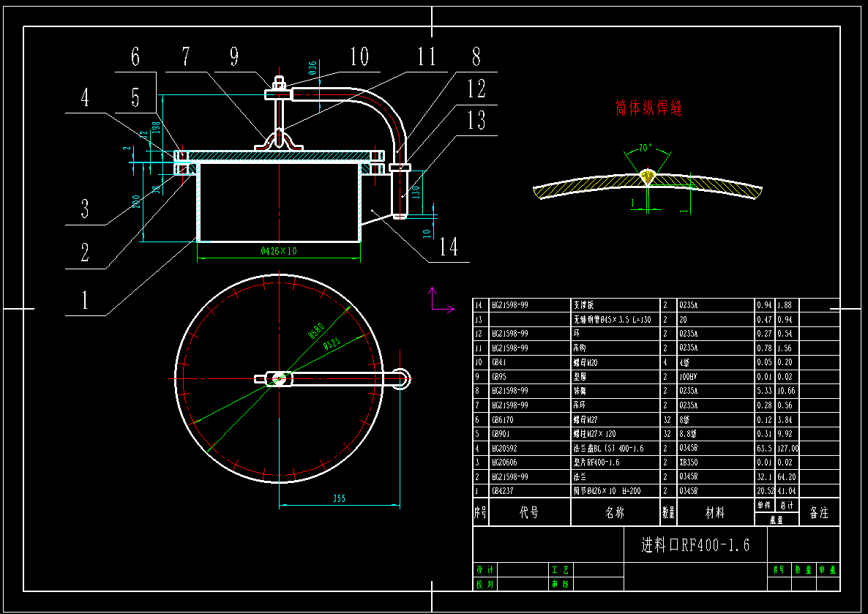Select the 件号 cell in title block
Viewport: 868px width, 614px height.
pyautogui.click(x=779, y=569)
